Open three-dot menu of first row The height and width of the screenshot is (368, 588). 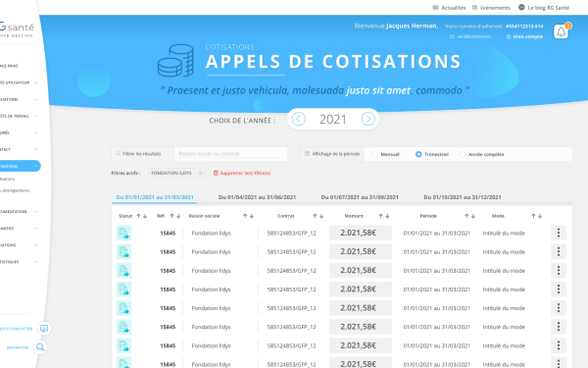pos(559,233)
